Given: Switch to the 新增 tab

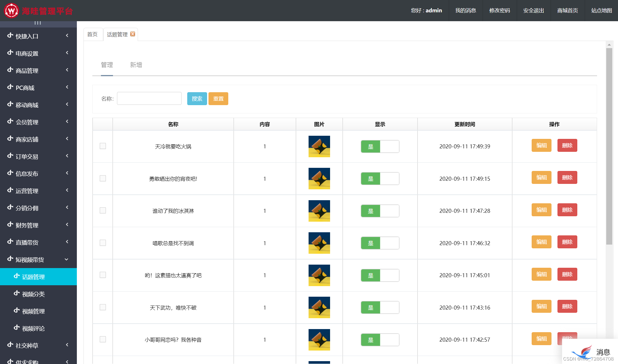Looking at the screenshot, I should tap(136, 65).
